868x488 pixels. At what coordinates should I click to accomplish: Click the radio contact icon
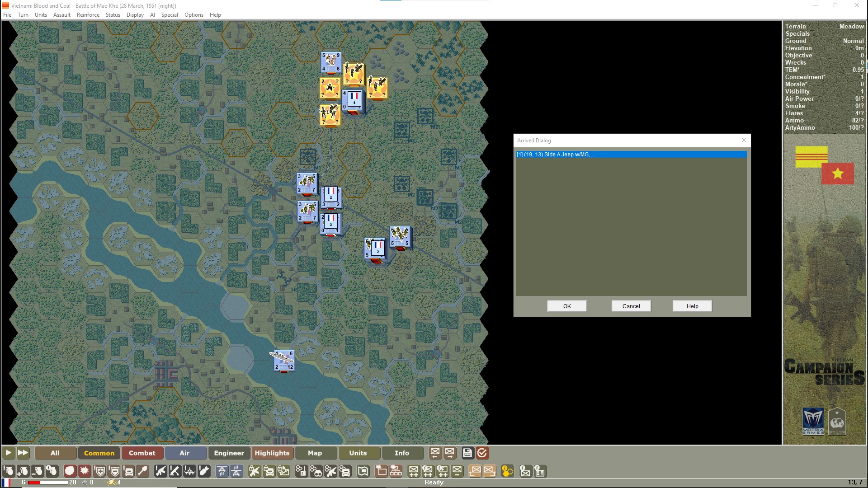[301, 471]
